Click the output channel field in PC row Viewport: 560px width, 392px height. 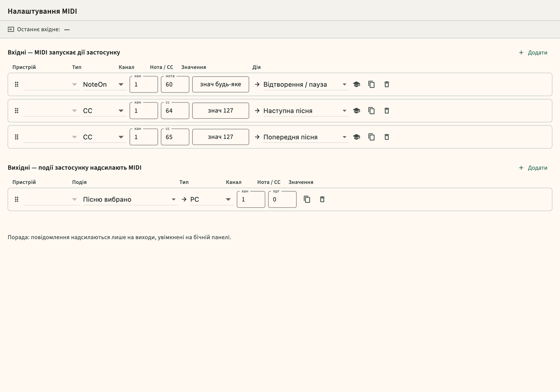pos(251,199)
